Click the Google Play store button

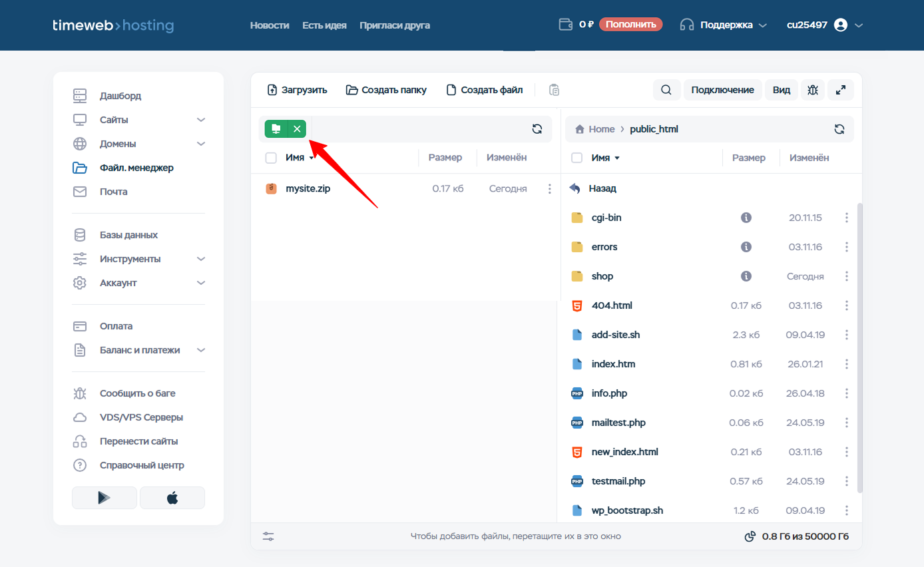coord(105,498)
